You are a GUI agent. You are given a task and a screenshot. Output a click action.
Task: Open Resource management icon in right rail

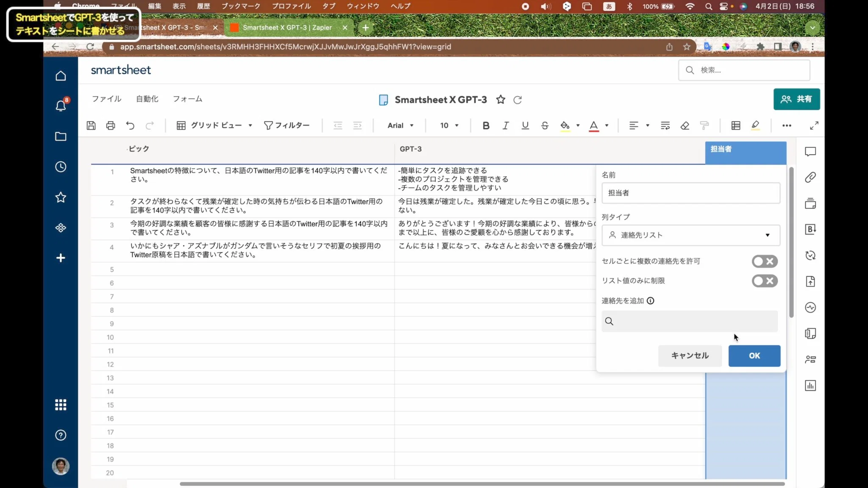[x=810, y=360]
